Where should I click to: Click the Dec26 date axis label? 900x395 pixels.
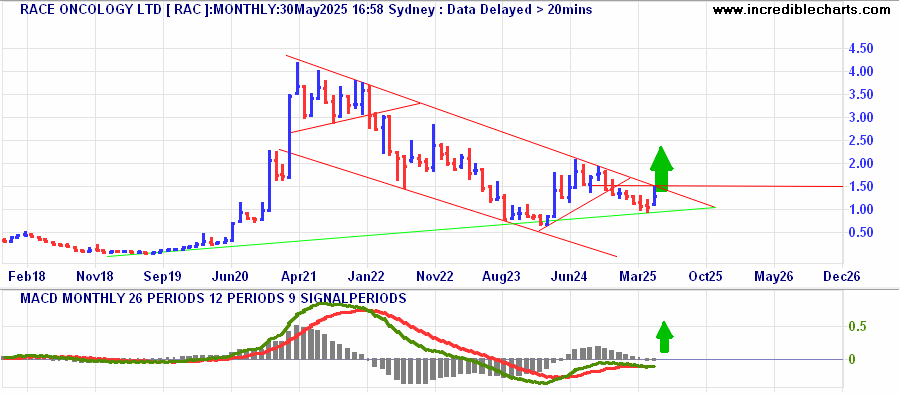coord(841,277)
